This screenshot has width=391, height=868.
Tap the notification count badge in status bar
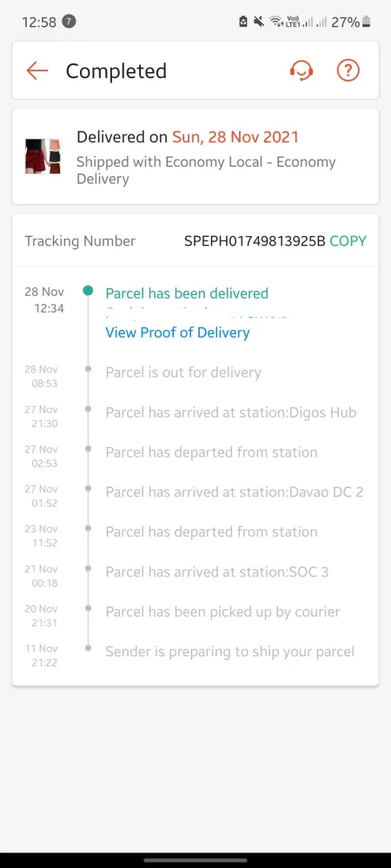point(70,22)
